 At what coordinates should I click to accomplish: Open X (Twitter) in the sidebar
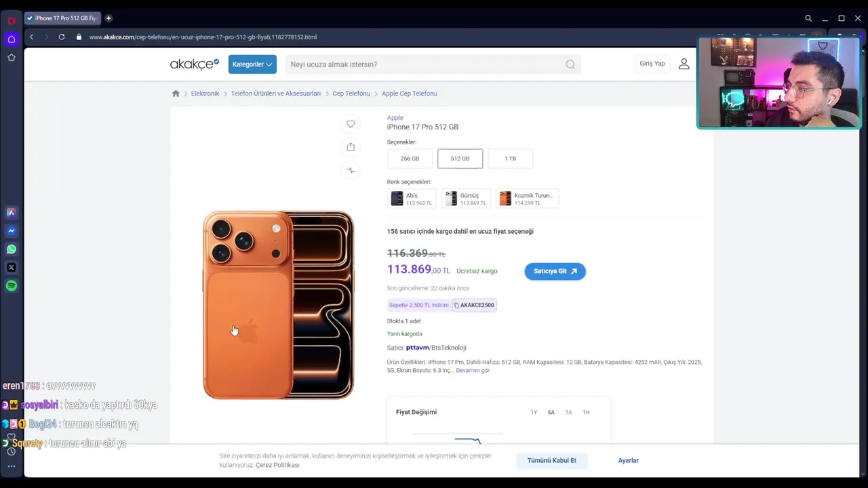(12, 267)
